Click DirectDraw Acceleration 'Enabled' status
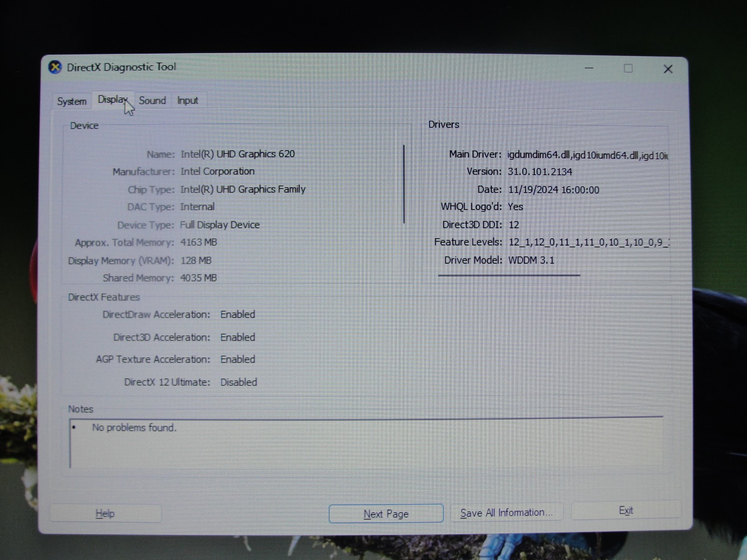 (x=238, y=315)
